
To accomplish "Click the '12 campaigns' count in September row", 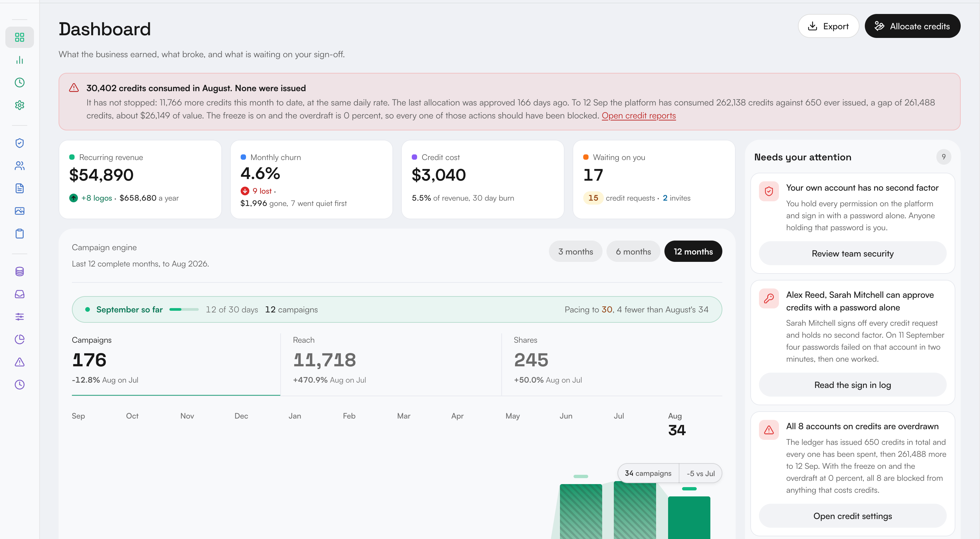I will [x=291, y=309].
